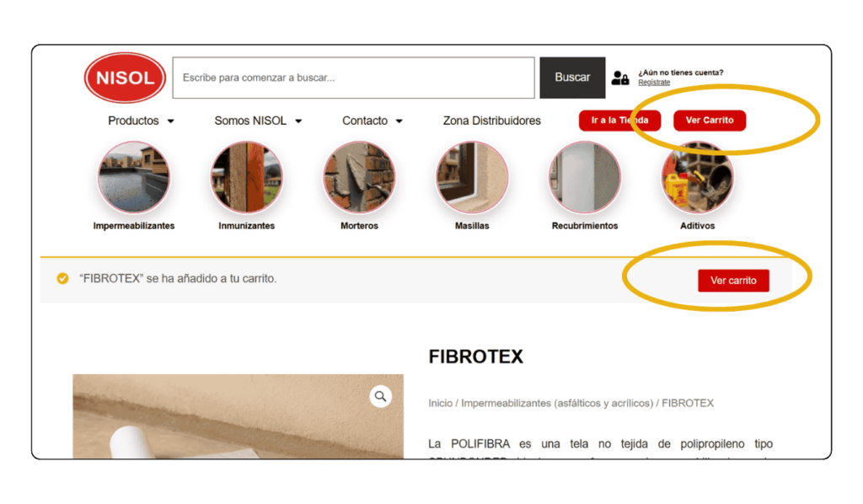Click the Buscar search button
863x504 pixels.
(x=572, y=78)
